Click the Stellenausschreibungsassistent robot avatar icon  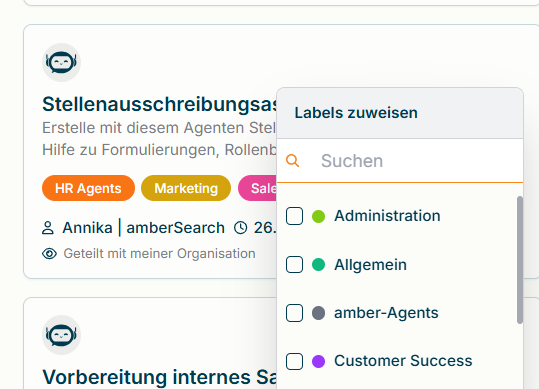click(x=62, y=63)
